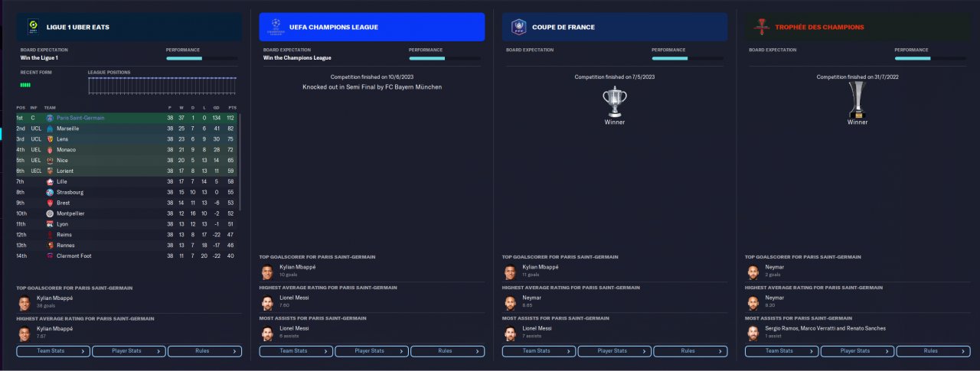Open Rules for Coupe de France

[688, 351]
